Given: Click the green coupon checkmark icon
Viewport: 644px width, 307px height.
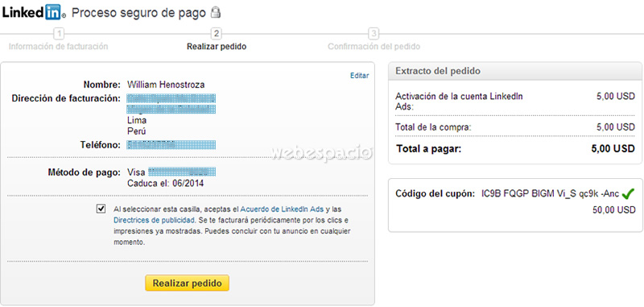Looking at the screenshot, I should (x=629, y=193).
